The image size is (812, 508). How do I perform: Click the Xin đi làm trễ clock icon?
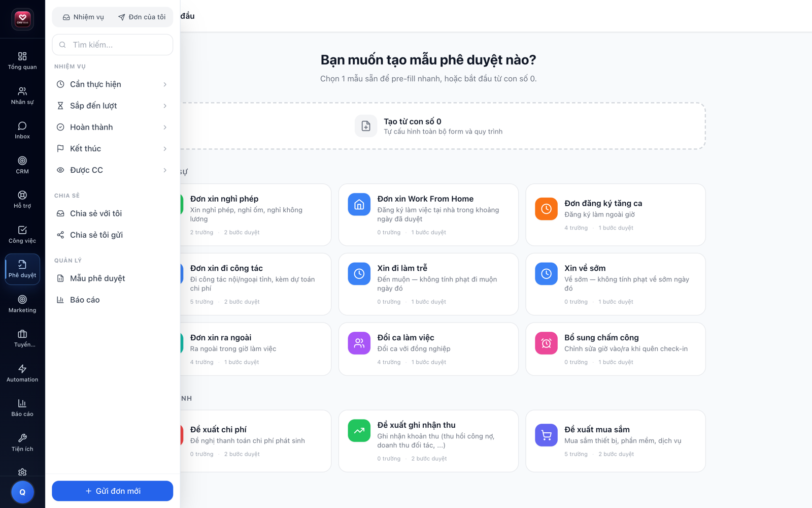point(359,274)
